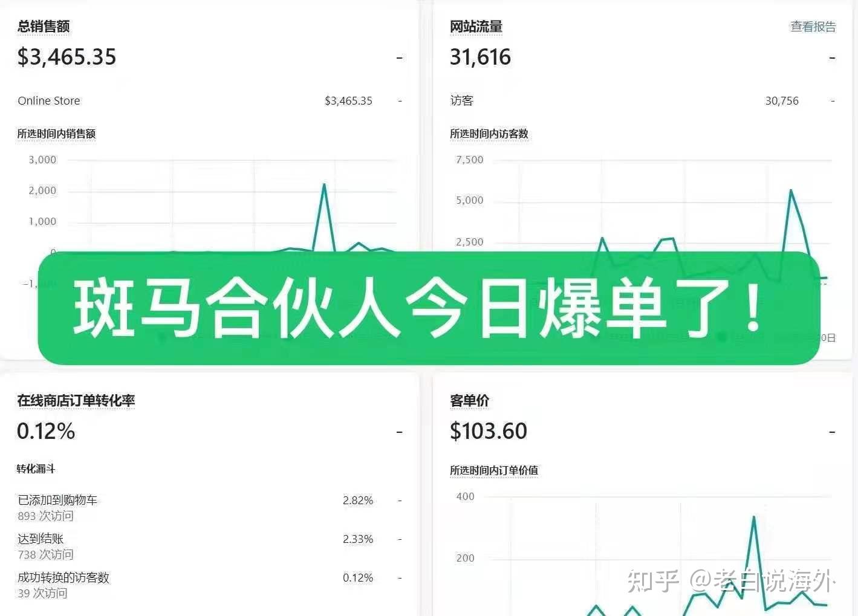Click the 400 axis label in order value chart
Image resolution: width=858 pixels, height=616 pixels.
465,497
